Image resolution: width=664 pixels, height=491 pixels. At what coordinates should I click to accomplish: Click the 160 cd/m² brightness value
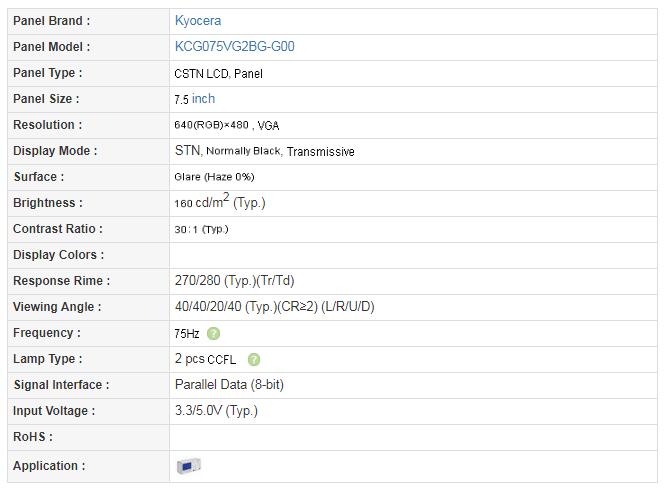click(x=220, y=201)
